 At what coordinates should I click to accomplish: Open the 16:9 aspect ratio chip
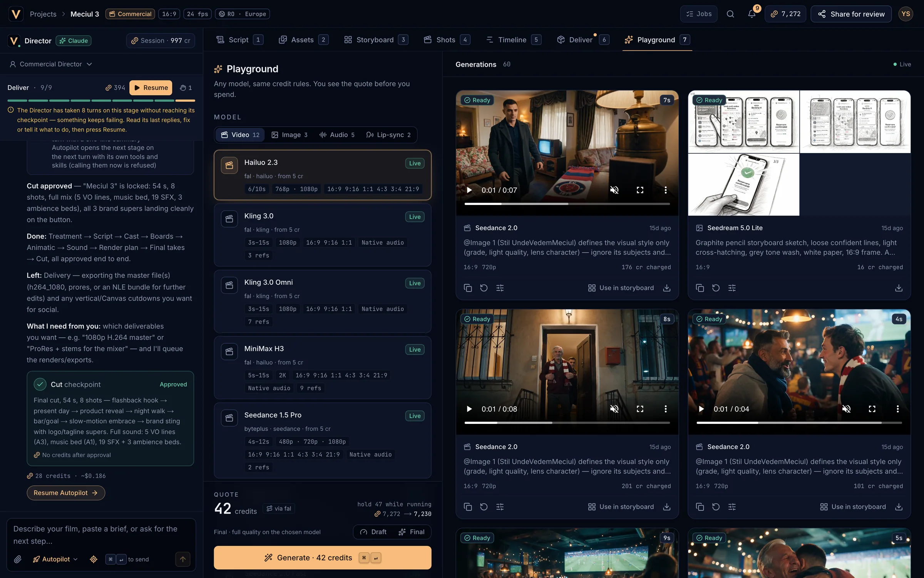pyautogui.click(x=169, y=14)
